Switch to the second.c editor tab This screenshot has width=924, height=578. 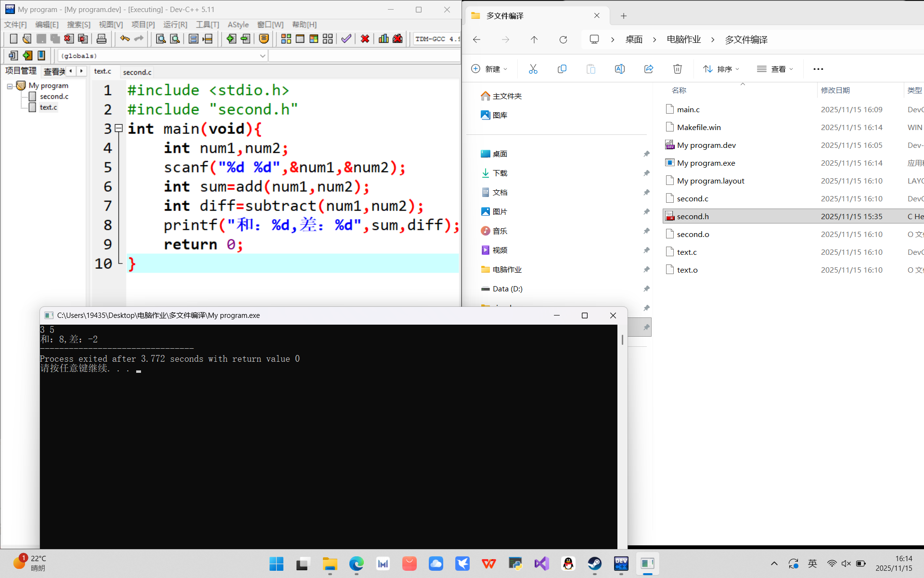[137, 72]
